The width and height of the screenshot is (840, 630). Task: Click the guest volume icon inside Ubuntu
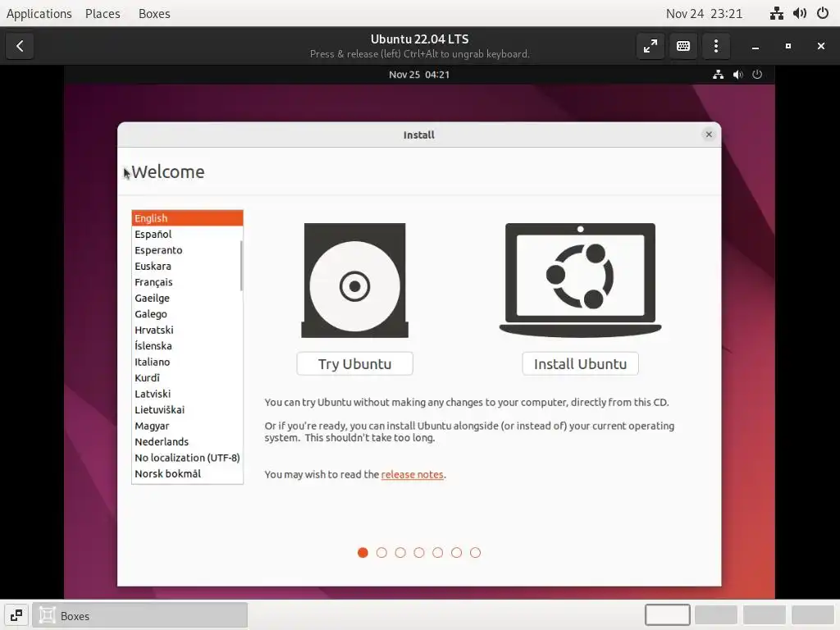(737, 75)
